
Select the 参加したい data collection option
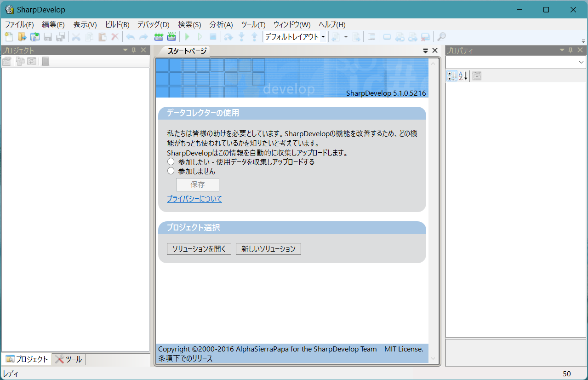pos(171,162)
